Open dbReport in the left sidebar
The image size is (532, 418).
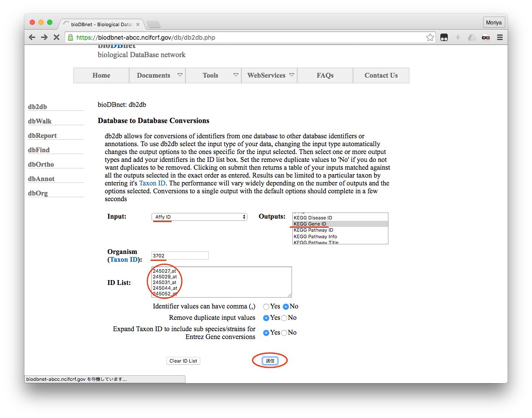click(x=42, y=136)
